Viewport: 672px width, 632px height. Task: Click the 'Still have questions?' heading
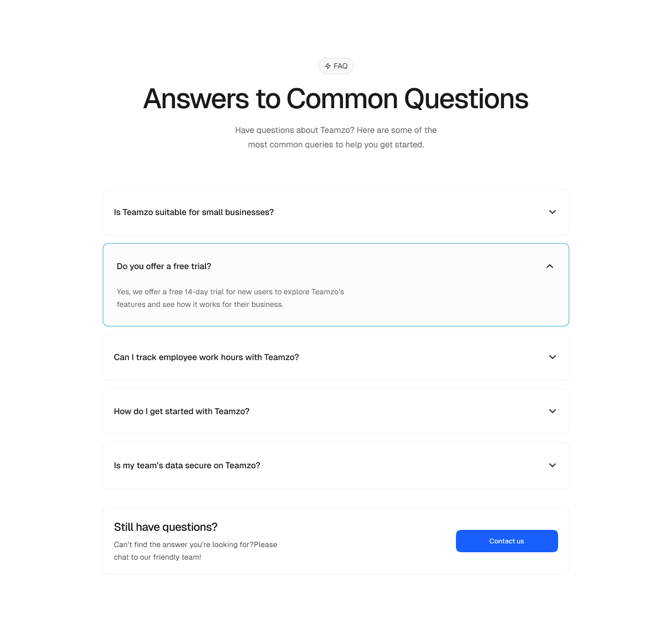(166, 527)
